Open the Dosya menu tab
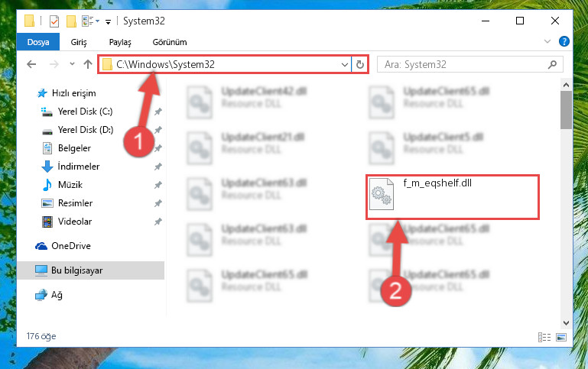 (x=38, y=42)
